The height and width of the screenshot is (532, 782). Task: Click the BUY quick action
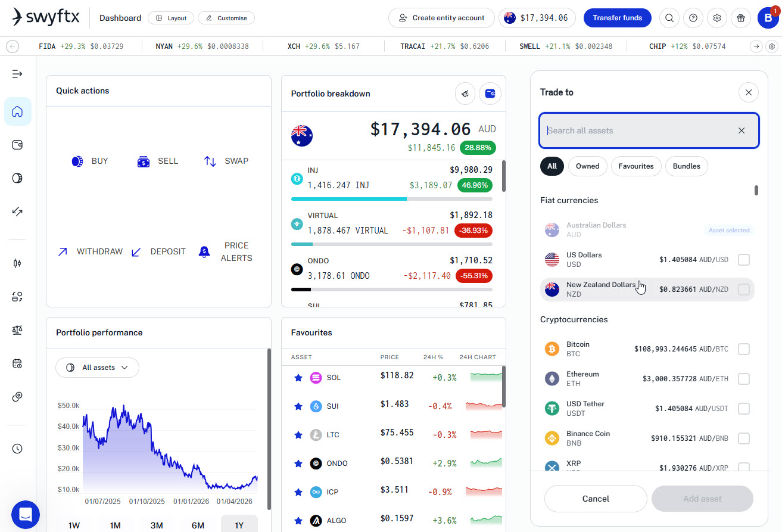coord(90,161)
